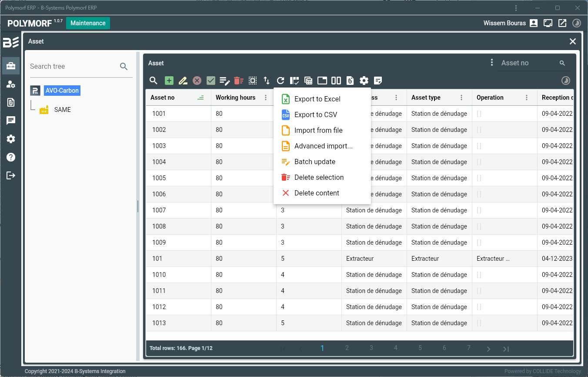The width and height of the screenshot is (588, 377).
Task: Click the refresh icon in the Asset toolbar
Action: coord(281,81)
